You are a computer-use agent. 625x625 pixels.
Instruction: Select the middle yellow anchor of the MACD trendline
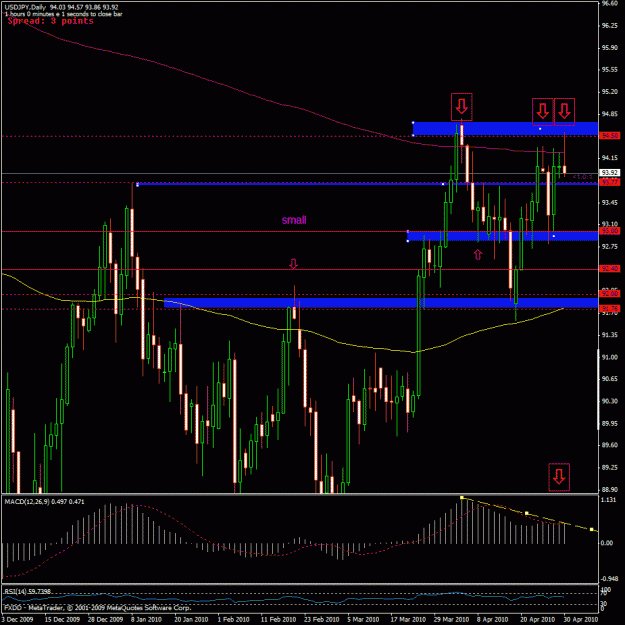[526, 513]
